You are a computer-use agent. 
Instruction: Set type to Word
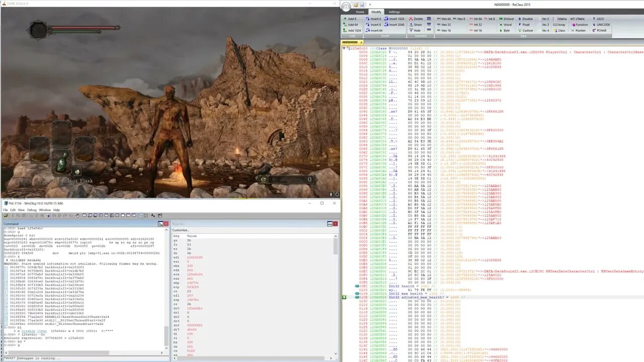(506, 25)
